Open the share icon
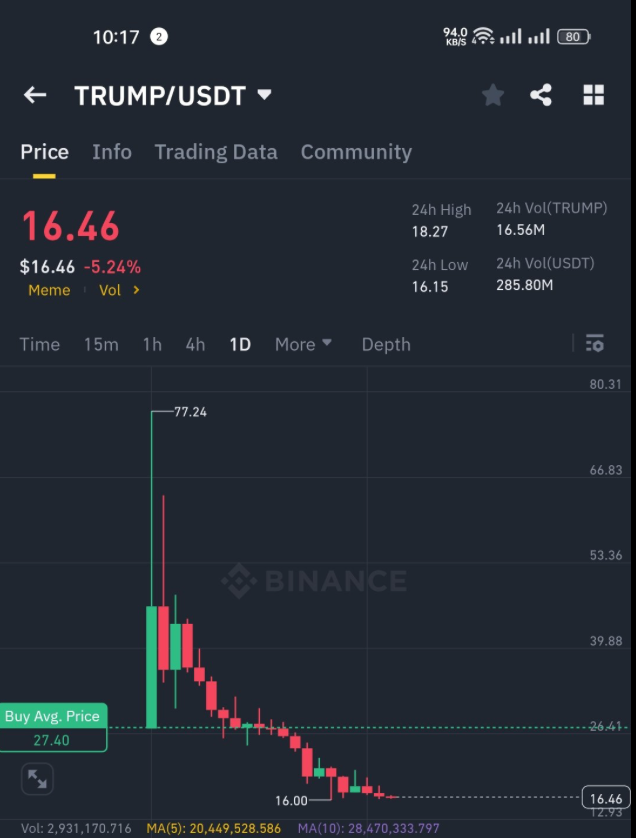636x838 pixels. (540, 95)
